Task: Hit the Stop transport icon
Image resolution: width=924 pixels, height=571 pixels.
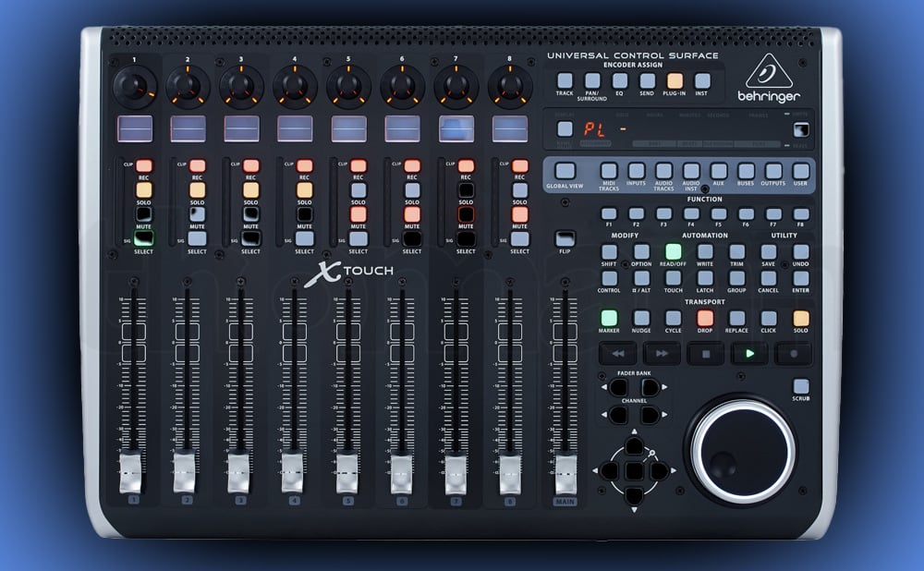Action: tap(705, 352)
